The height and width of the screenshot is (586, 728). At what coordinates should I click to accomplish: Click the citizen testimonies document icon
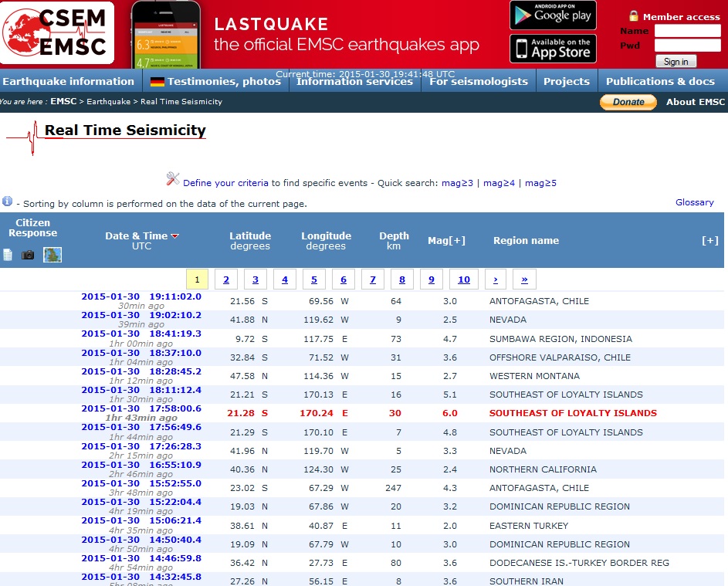pos(8,255)
